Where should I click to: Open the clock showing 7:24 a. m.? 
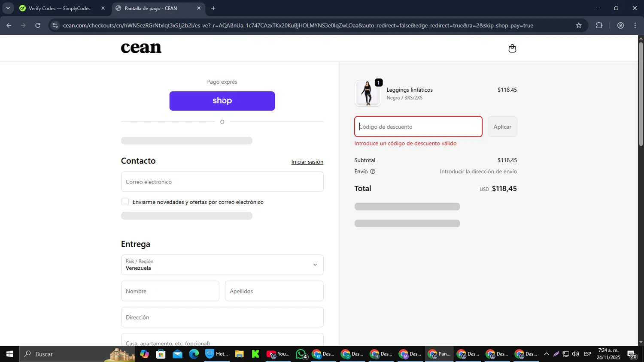tap(608, 354)
